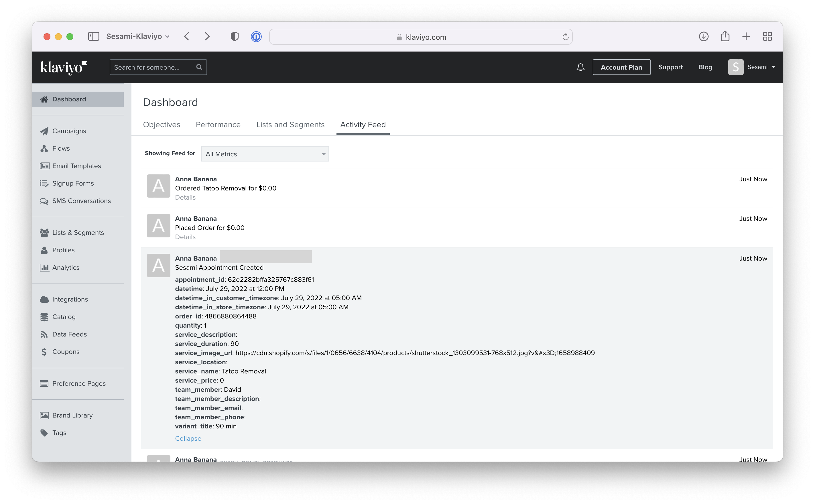The height and width of the screenshot is (504, 815).
Task: Open the privacy shield icon
Action: coord(234,36)
